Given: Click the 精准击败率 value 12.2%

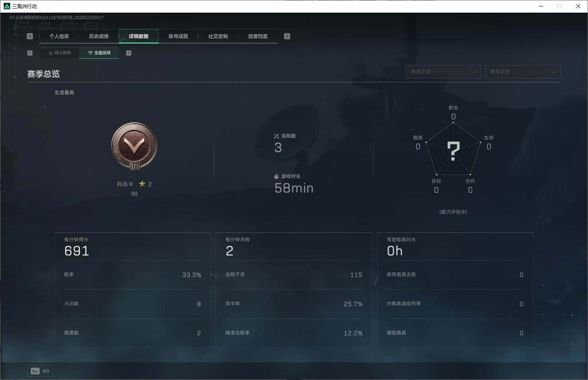Looking at the screenshot, I should click(x=353, y=333).
